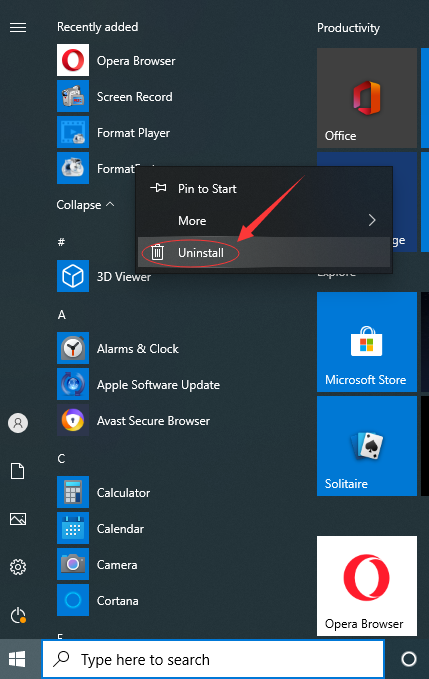Click the pin icon beside Pin to Start
This screenshot has width=429, height=679.
pyautogui.click(x=158, y=188)
